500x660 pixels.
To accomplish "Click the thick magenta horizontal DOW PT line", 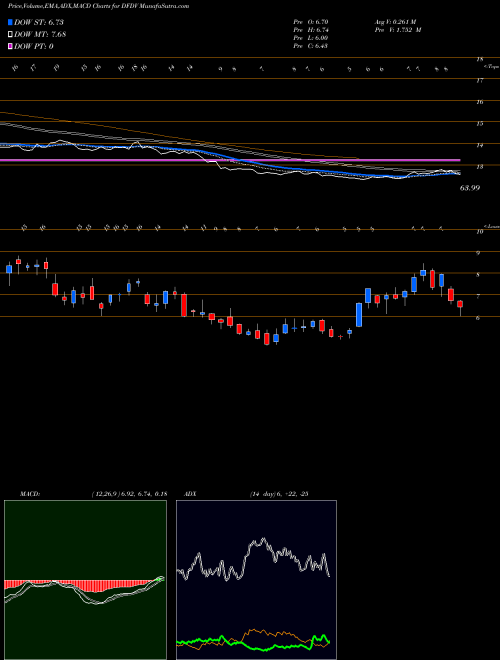I will pyautogui.click(x=230, y=160).
